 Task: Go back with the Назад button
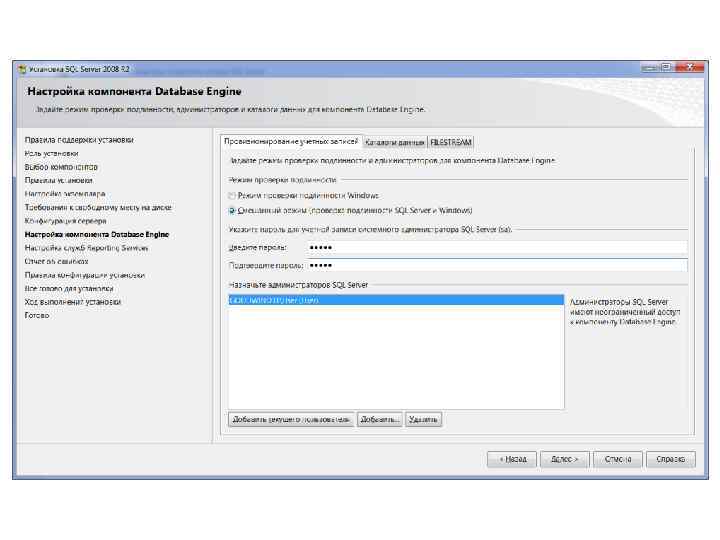tap(512, 459)
